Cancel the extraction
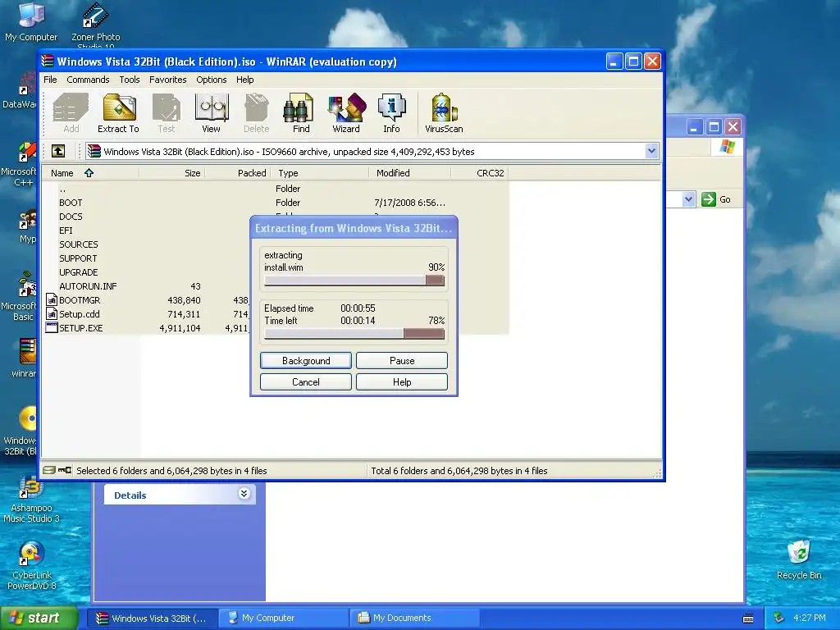The width and height of the screenshot is (840, 630). click(x=306, y=382)
